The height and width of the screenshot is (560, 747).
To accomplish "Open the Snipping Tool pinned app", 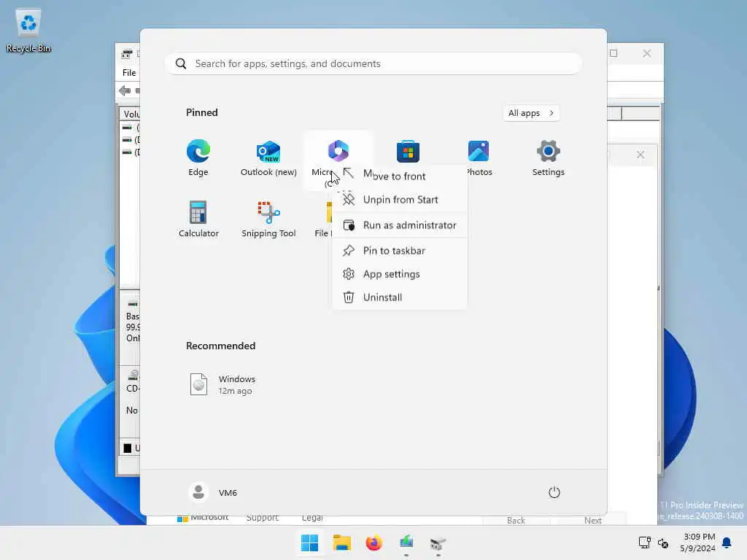I will pos(268,219).
